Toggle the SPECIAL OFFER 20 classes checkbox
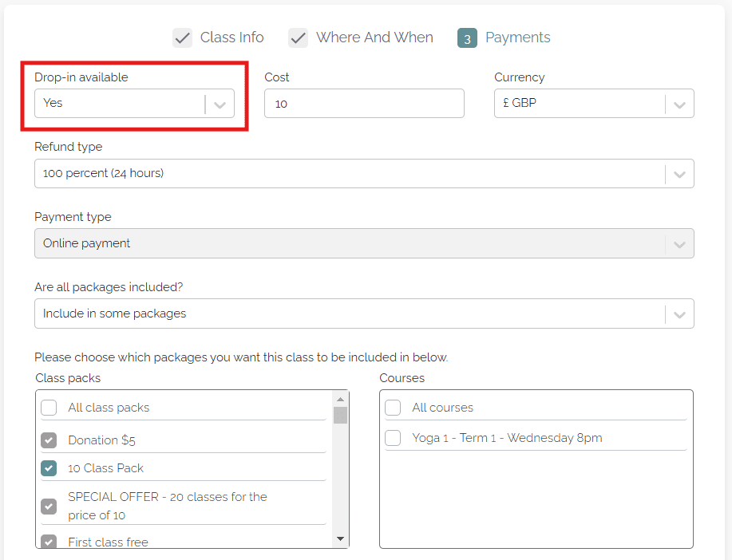 click(49, 506)
